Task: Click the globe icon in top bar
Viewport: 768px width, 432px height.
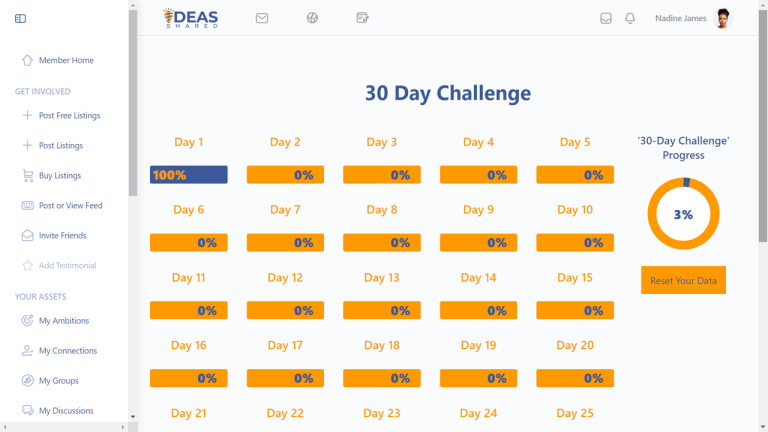Action: [312, 18]
